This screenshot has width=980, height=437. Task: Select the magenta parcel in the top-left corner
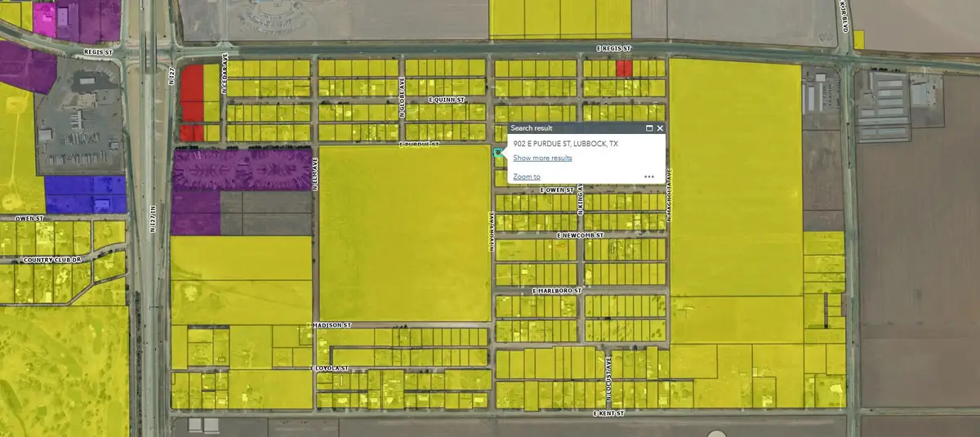[x=45, y=20]
